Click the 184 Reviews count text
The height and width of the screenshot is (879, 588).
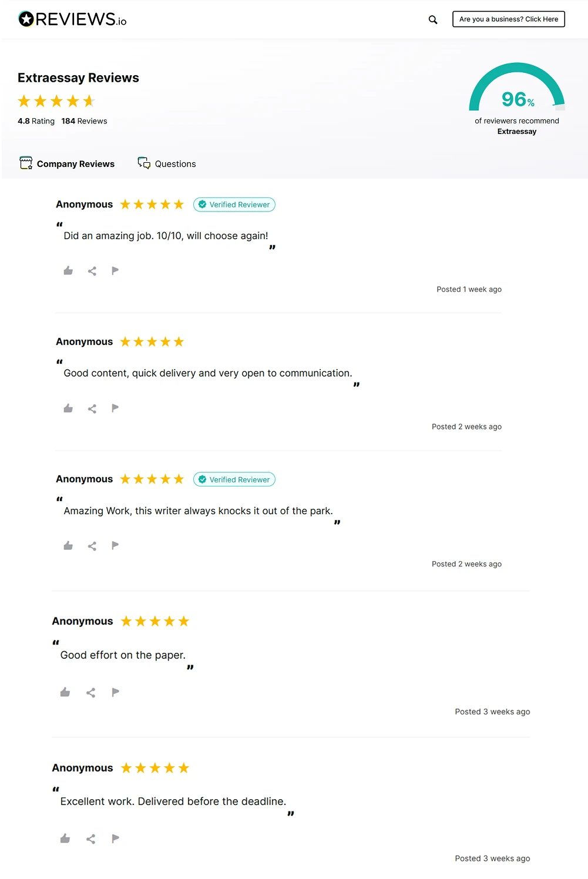pyautogui.click(x=84, y=121)
